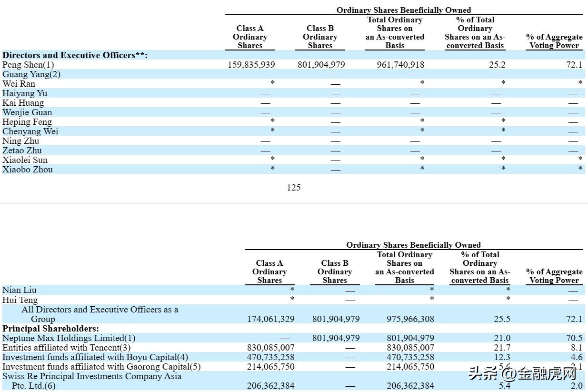Click the value 159,835,939 in the table
This screenshot has width=588, height=392.
(251, 65)
